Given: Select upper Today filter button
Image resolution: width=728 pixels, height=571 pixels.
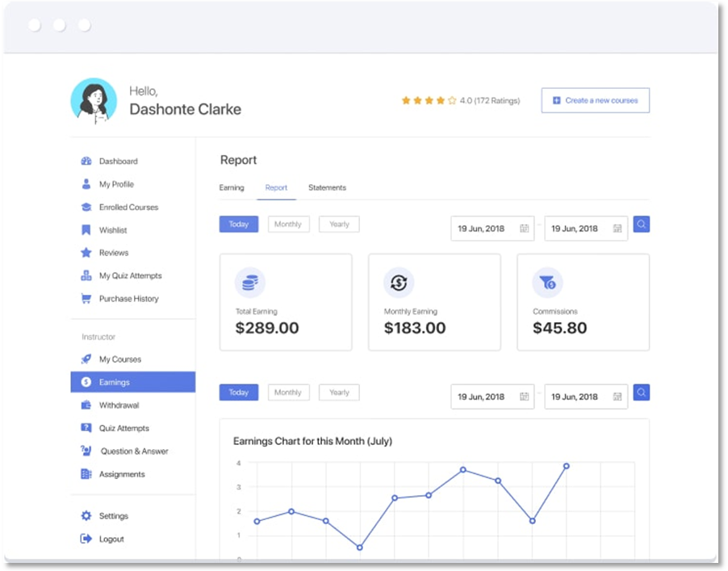Looking at the screenshot, I should click(x=239, y=225).
